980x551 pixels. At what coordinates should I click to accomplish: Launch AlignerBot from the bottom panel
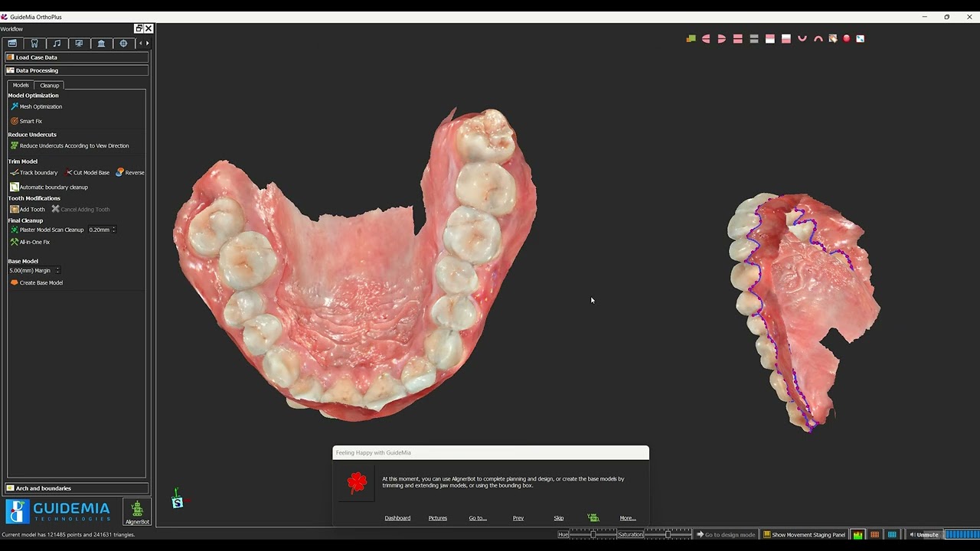pos(137,512)
